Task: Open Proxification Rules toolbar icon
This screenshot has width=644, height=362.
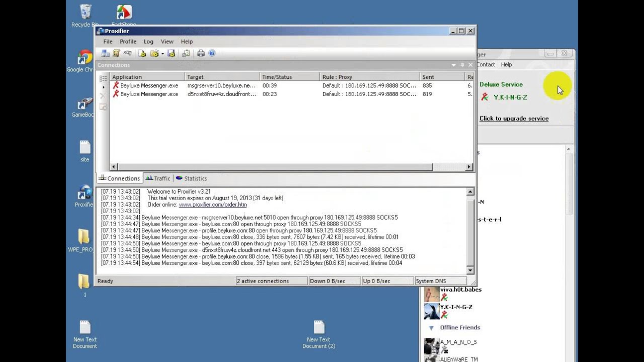Action: pyautogui.click(x=117, y=53)
